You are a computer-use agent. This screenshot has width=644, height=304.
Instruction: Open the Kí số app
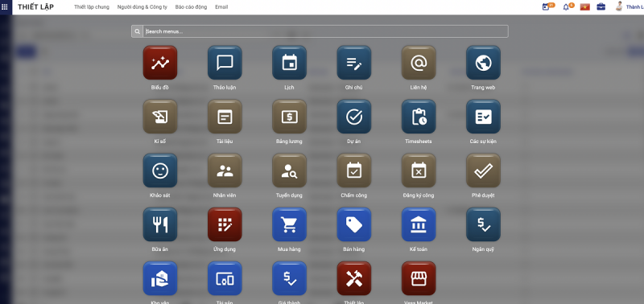(159, 117)
